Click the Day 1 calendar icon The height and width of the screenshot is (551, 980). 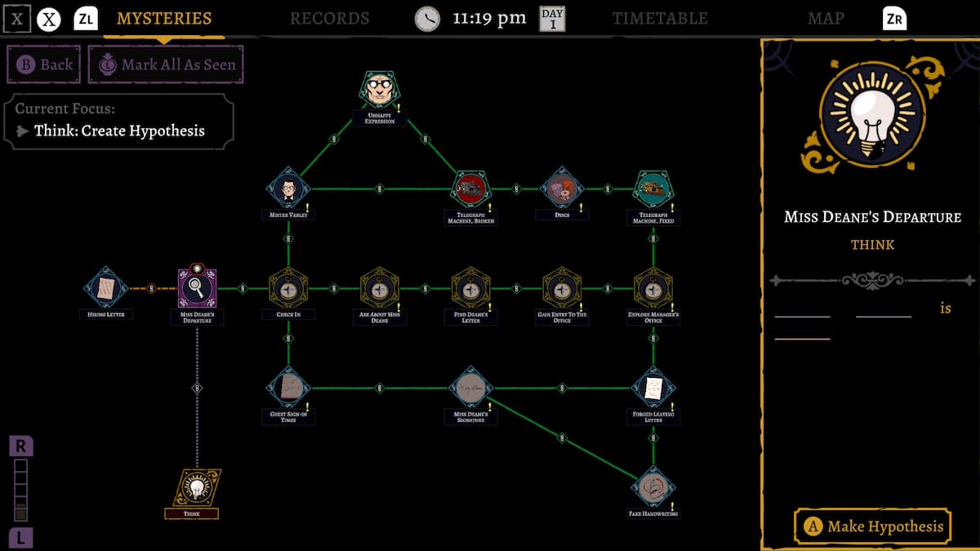click(553, 18)
